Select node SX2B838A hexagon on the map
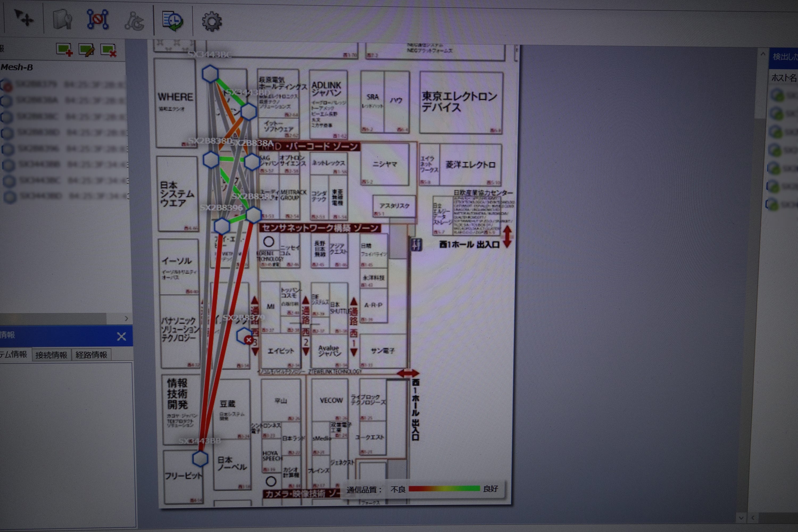The height and width of the screenshot is (532, 798). (252, 162)
